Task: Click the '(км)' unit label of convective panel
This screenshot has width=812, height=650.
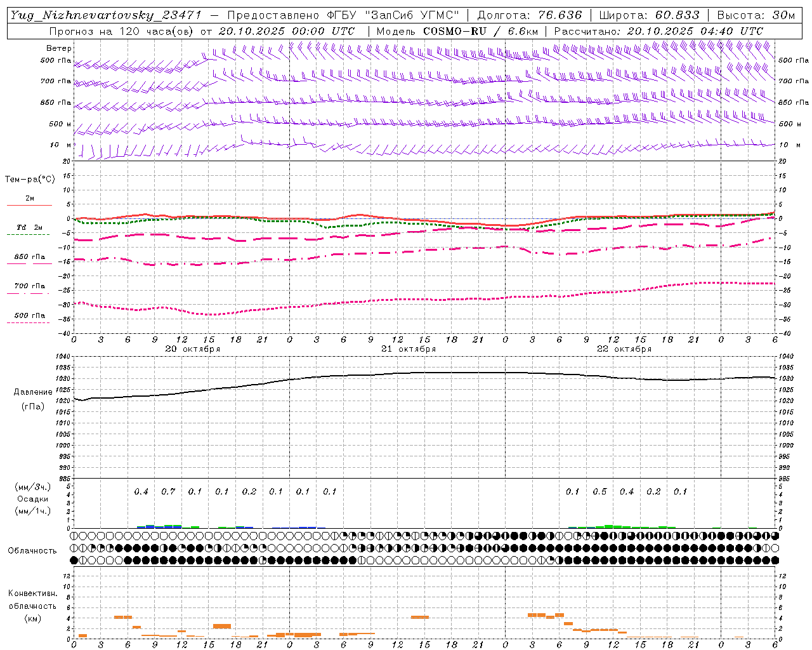Action: click(32, 618)
